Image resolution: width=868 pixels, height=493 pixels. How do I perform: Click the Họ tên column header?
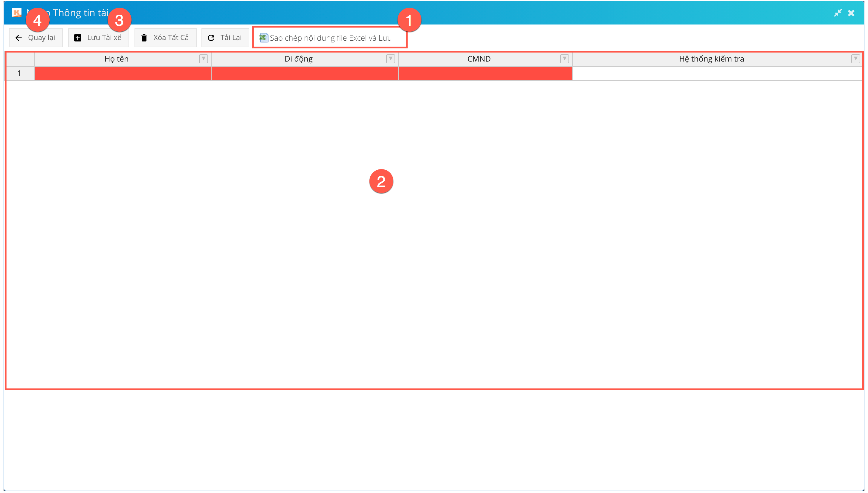tap(117, 59)
